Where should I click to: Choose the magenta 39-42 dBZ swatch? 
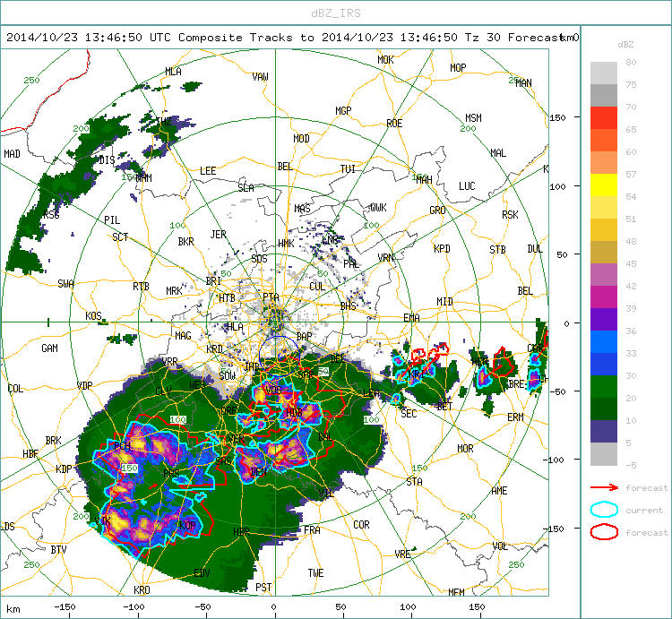pos(603,297)
